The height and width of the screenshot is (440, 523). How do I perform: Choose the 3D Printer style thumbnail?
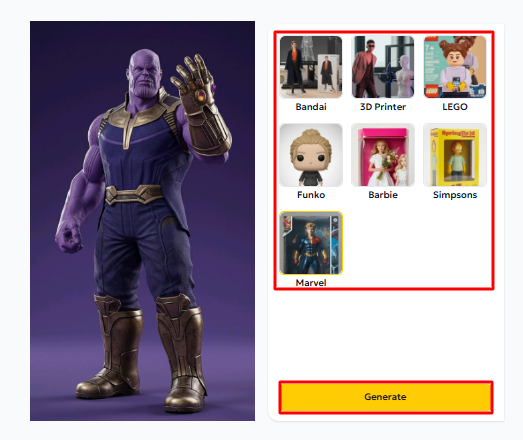(x=383, y=67)
